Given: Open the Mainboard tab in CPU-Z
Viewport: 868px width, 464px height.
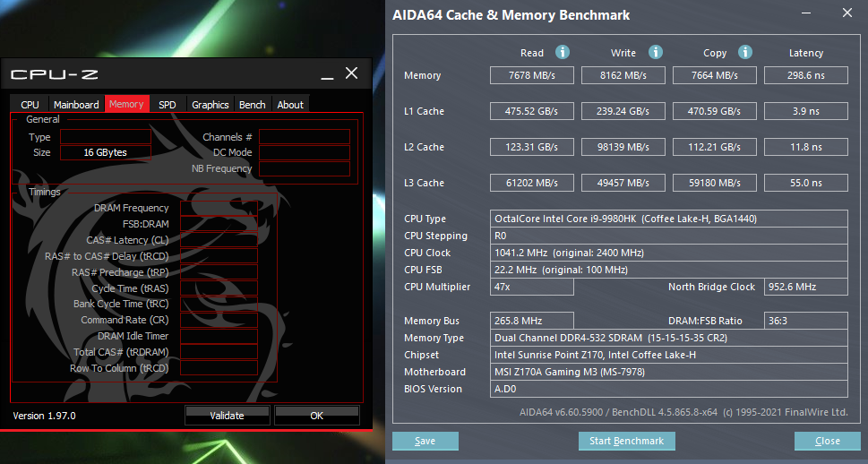Looking at the screenshot, I should tap(76, 104).
